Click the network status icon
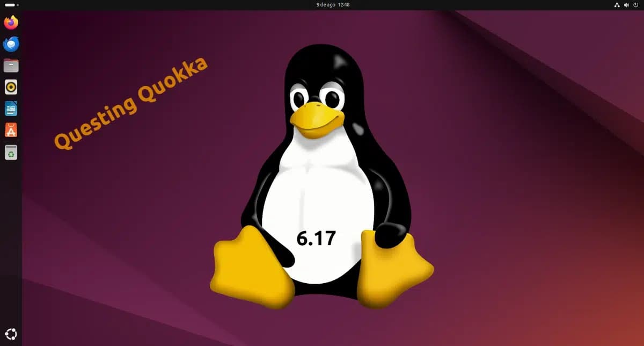This screenshot has width=644, height=346. (x=617, y=4)
